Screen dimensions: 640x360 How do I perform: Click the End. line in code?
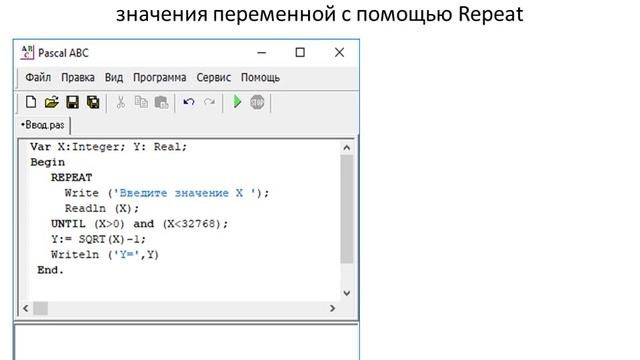(x=51, y=270)
